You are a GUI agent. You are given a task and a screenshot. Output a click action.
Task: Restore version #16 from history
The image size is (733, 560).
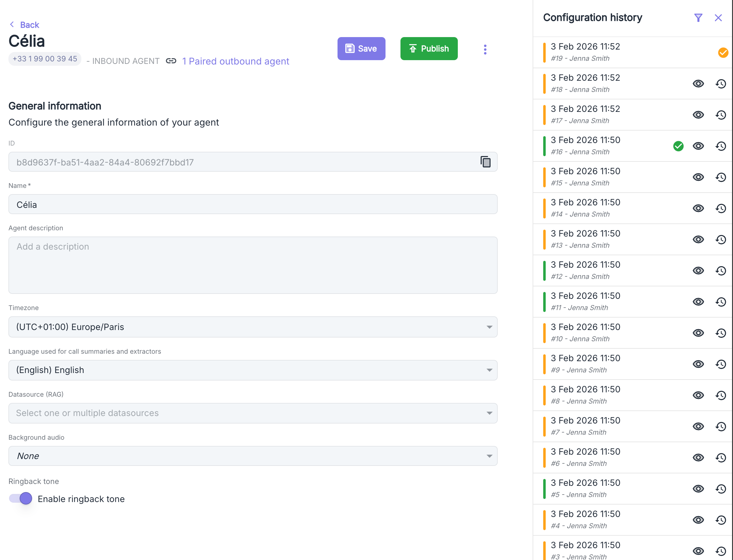(x=721, y=146)
